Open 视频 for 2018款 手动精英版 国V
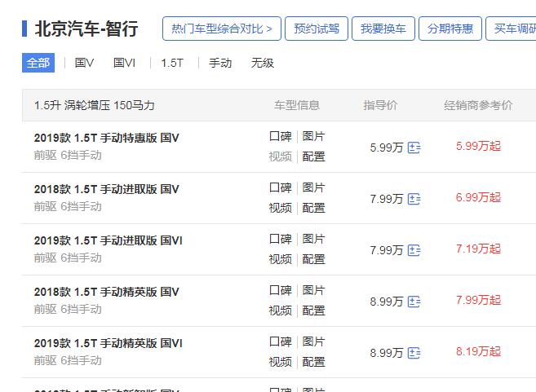Image resolution: width=536 pixels, height=392 pixels. [x=281, y=311]
